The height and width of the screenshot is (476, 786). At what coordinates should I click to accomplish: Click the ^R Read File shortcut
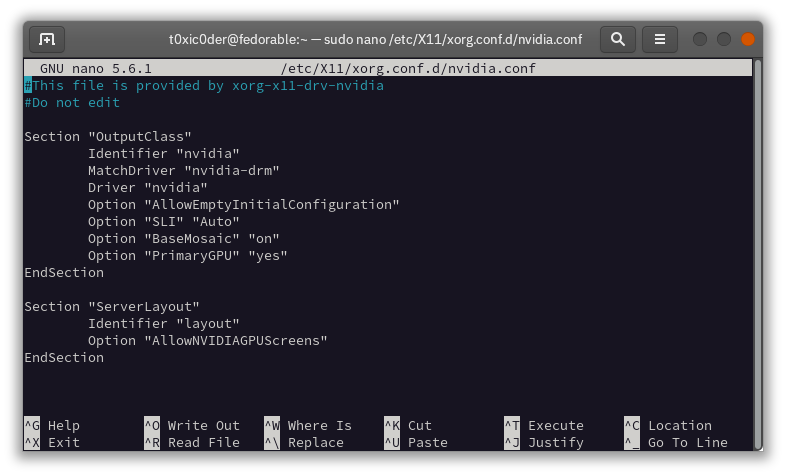tap(191, 442)
